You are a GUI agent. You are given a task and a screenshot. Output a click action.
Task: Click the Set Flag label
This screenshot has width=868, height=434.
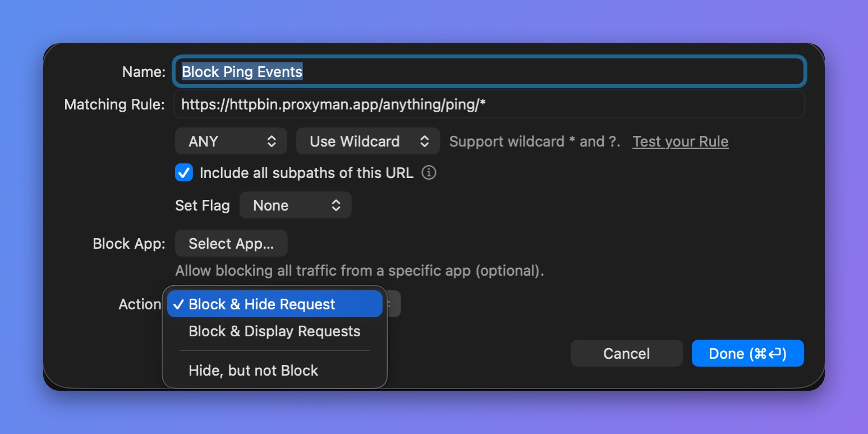(203, 205)
